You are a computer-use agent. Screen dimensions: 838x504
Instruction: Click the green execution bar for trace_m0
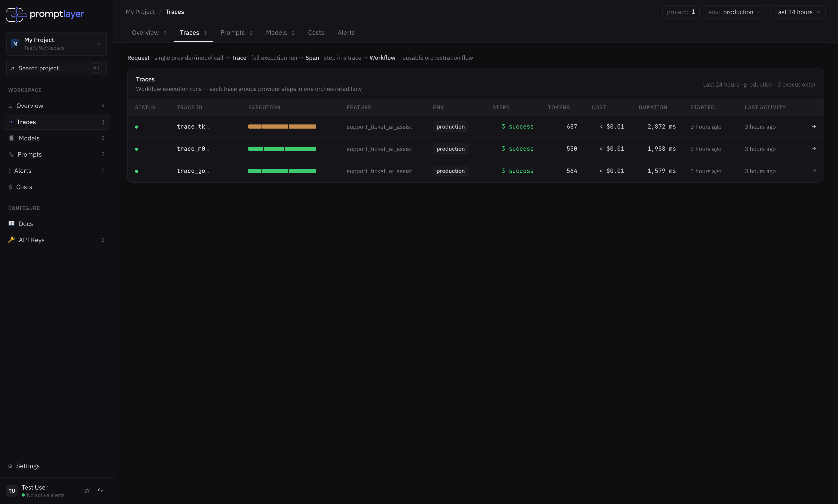pyautogui.click(x=282, y=149)
